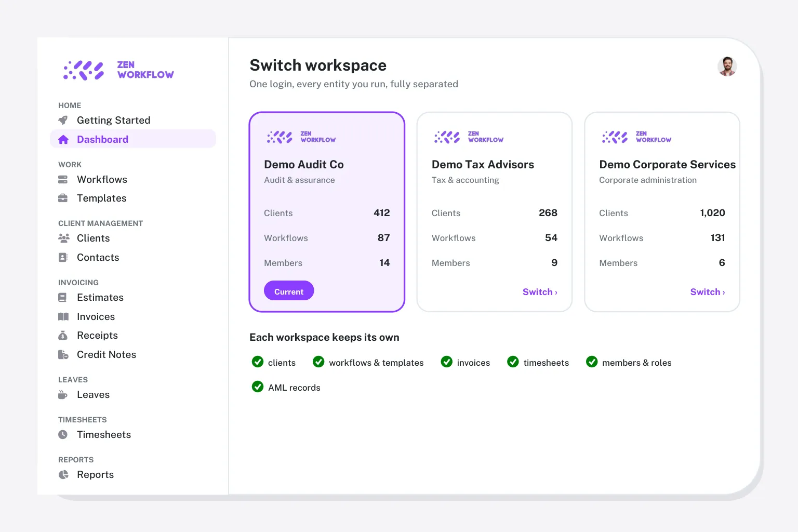Click the Contacts address book icon
This screenshot has height=532, width=798.
click(x=63, y=258)
